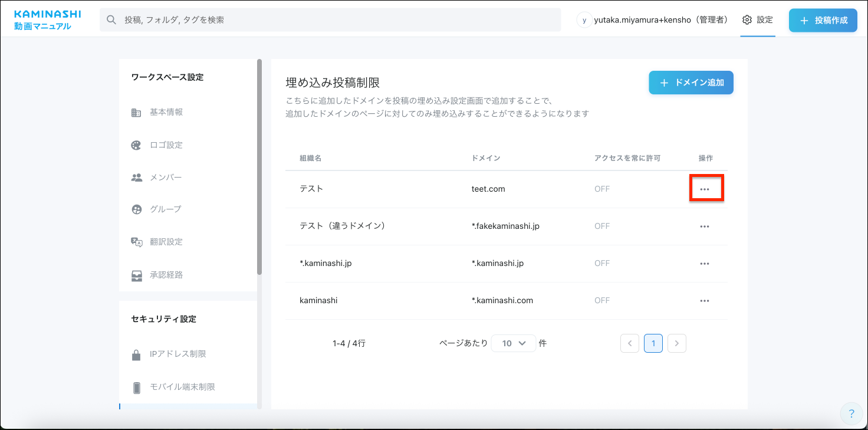Open the three-dot menu for teet.com row
The height and width of the screenshot is (430, 868).
704,189
